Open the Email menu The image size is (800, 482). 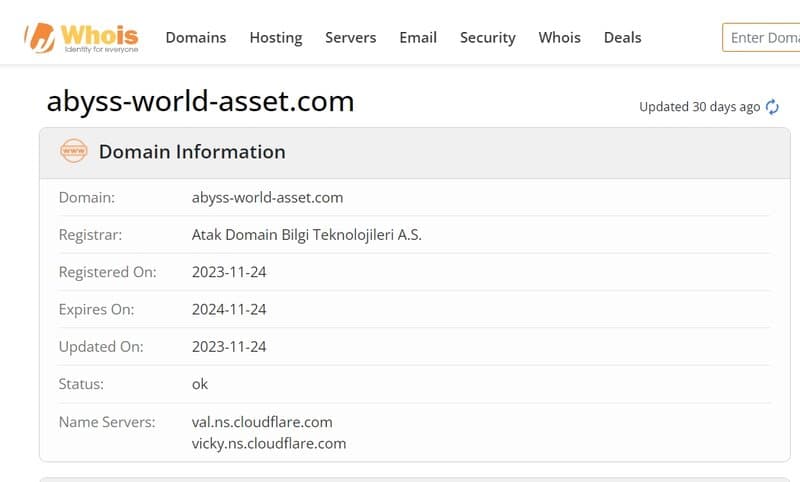(x=418, y=38)
